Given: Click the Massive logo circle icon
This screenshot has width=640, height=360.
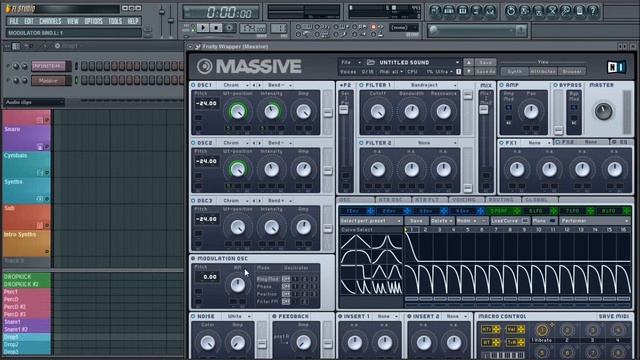Looking at the screenshot, I should (x=204, y=66).
